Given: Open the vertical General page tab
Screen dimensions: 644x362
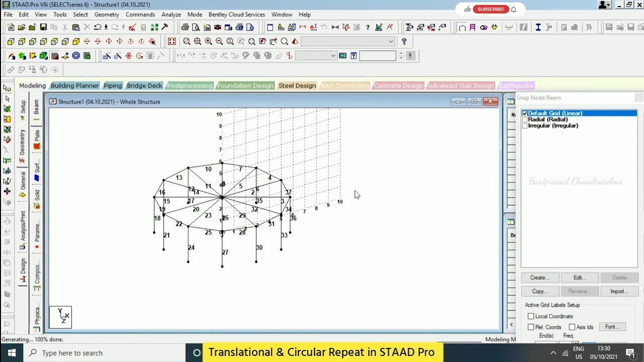Looking at the screenshot, I should coord(23,184).
